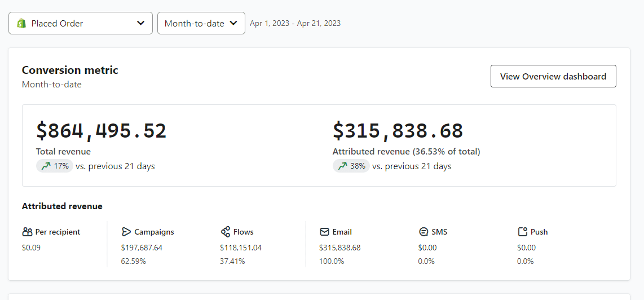Image resolution: width=644 pixels, height=300 pixels.
Task: Click the SMS label
Action: click(439, 232)
